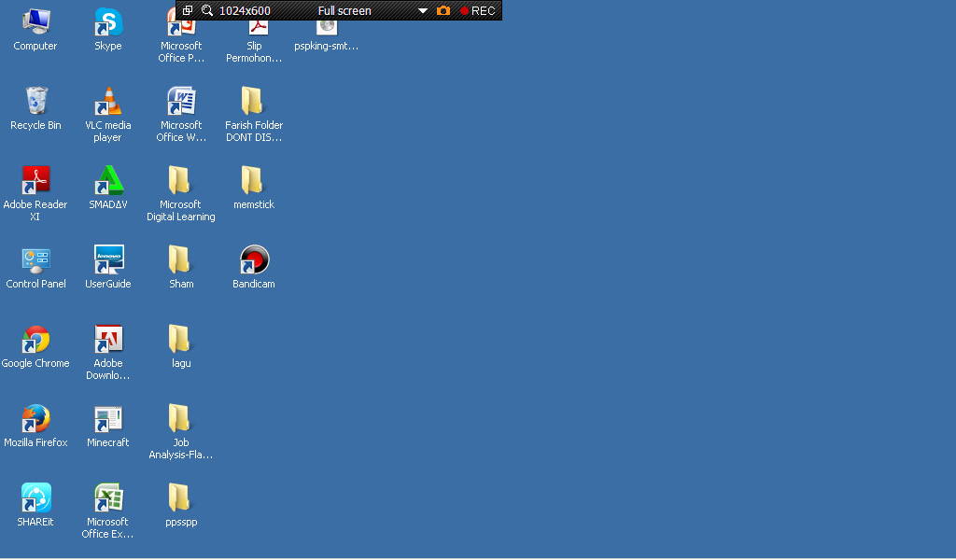Click the window restore icon in the recording bar
The width and height of the screenshot is (956, 560).
click(x=188, y=11)
